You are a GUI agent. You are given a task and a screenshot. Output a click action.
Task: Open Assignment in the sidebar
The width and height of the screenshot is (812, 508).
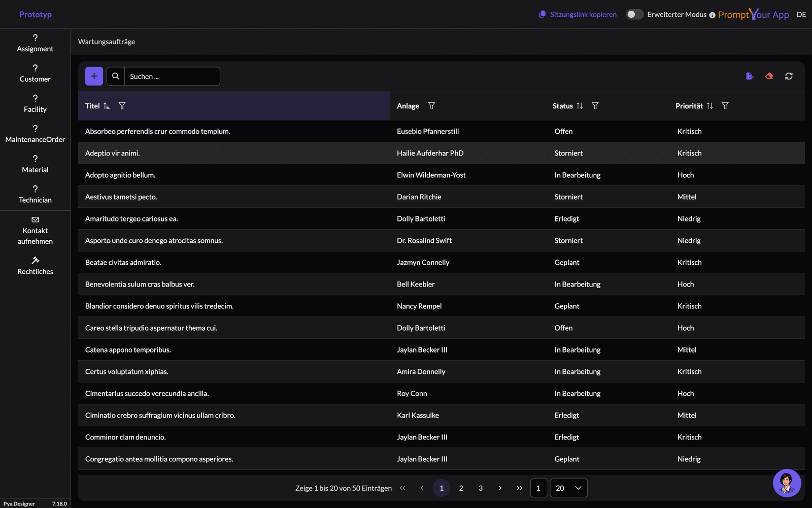[35, 43]
